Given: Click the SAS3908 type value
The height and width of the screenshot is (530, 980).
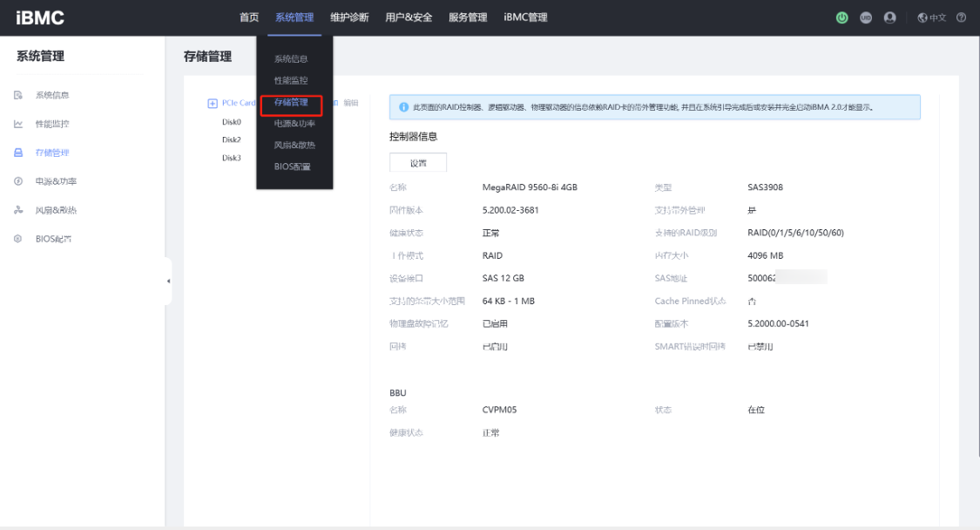Looking at the screenshot, I should (x=765, y=187).
